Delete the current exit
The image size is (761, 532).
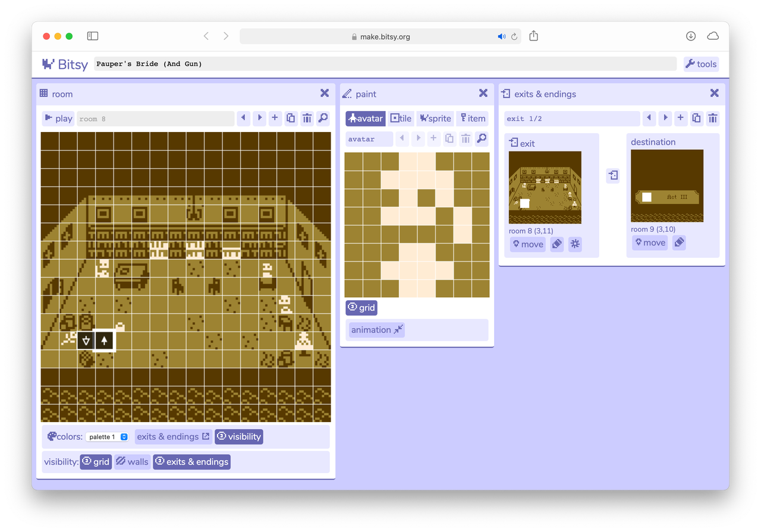pos(712,118)
